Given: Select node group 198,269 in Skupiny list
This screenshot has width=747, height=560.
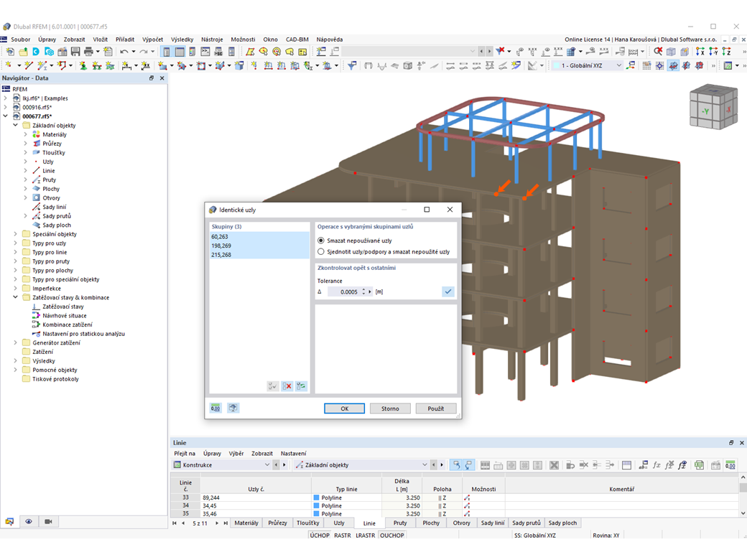Looking at the screenshot, I should pos(259,246).
